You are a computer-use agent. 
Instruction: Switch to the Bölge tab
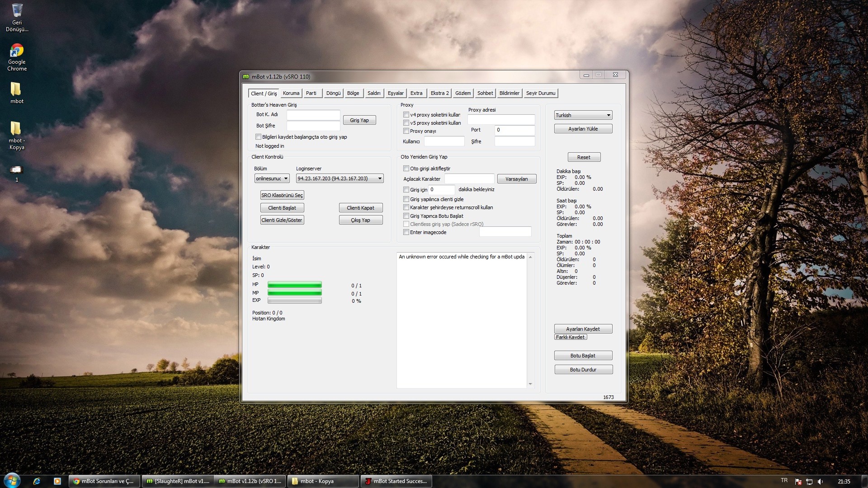[353, 94]
